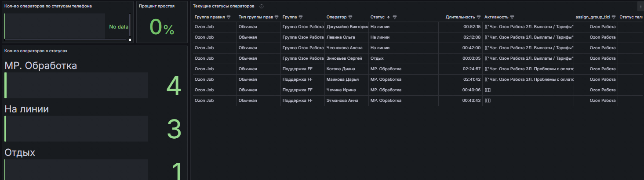Show info tooltip for Текущие статусы операторов

tap(262, 7)
